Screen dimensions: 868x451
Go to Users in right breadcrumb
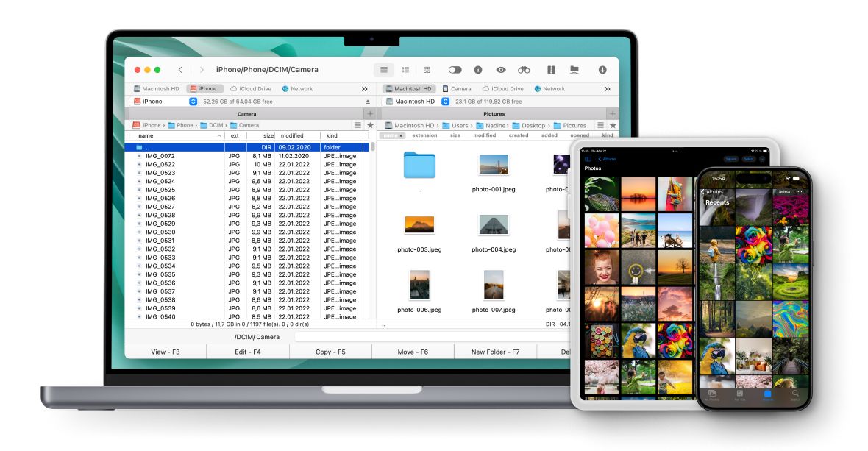[455, 126]
